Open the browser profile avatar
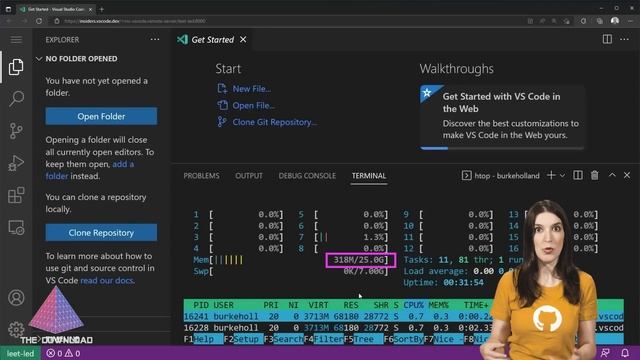The height and width of the screenshot is (360, 640). pyautogui.click(x=615, y=21)
